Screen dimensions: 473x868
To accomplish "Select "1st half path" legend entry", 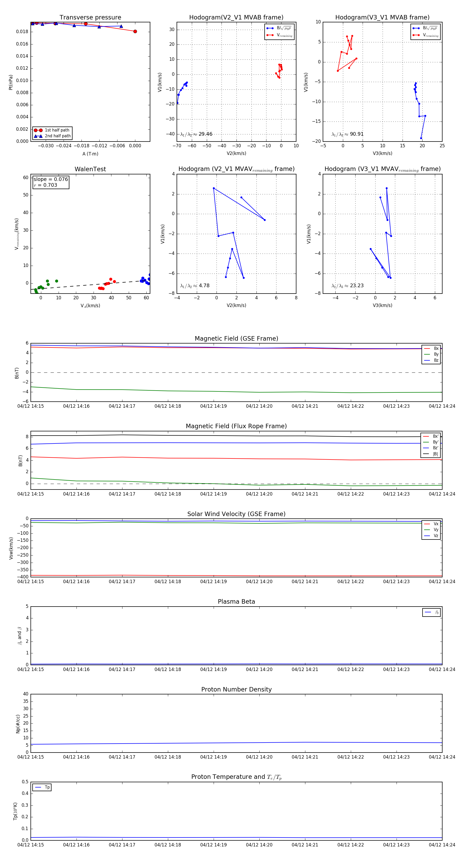I will pos(52,130).
